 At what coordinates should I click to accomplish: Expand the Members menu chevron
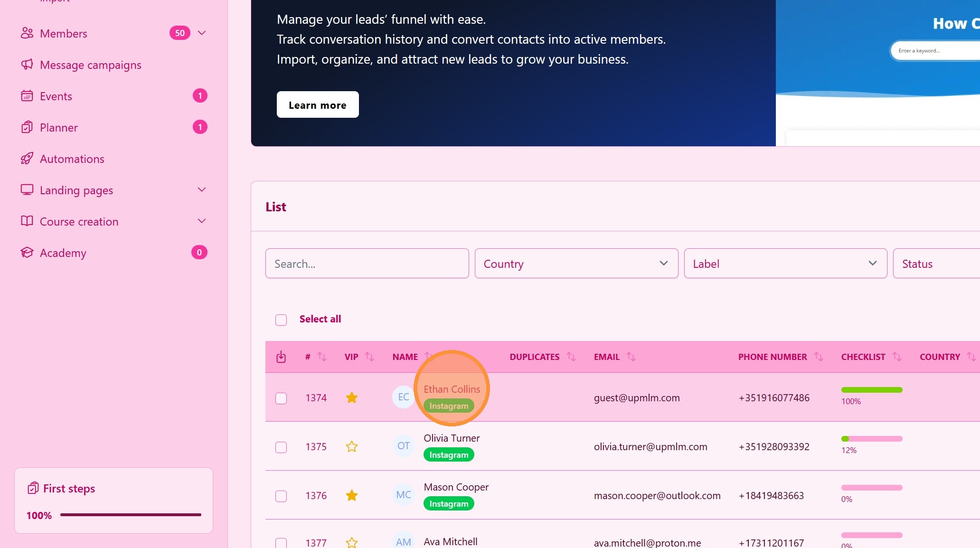tap(202, 33)
